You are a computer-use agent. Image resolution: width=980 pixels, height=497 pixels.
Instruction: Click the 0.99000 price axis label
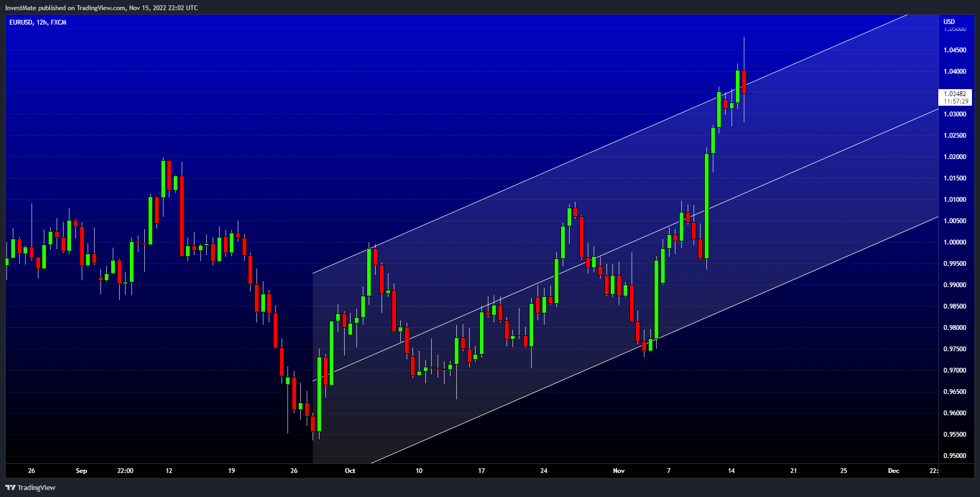click(x=955, y=285)
